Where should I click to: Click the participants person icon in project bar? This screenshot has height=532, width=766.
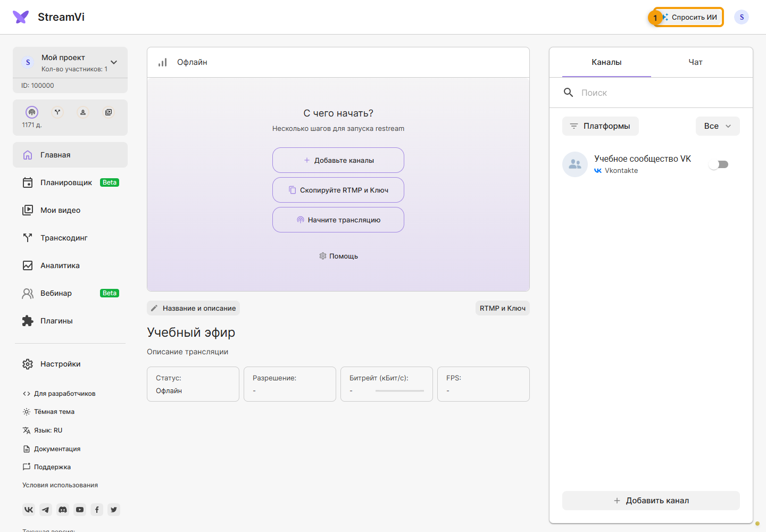83,112
